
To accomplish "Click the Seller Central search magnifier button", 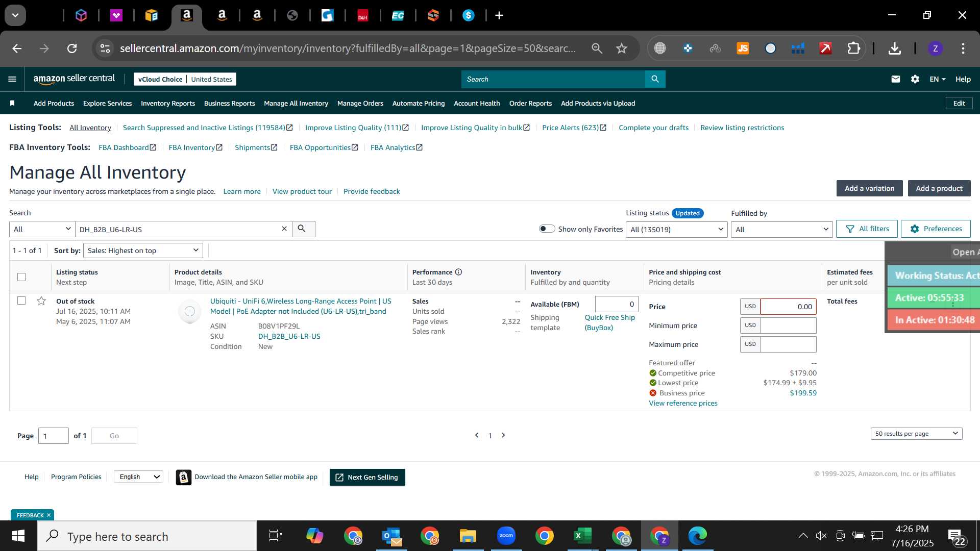I will coord(655,79).
